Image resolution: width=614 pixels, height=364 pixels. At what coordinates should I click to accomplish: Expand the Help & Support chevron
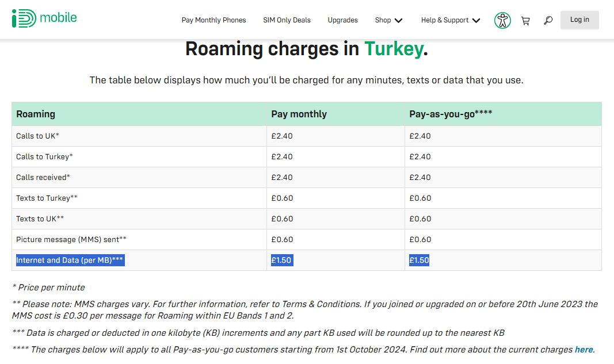coord(476,20)
